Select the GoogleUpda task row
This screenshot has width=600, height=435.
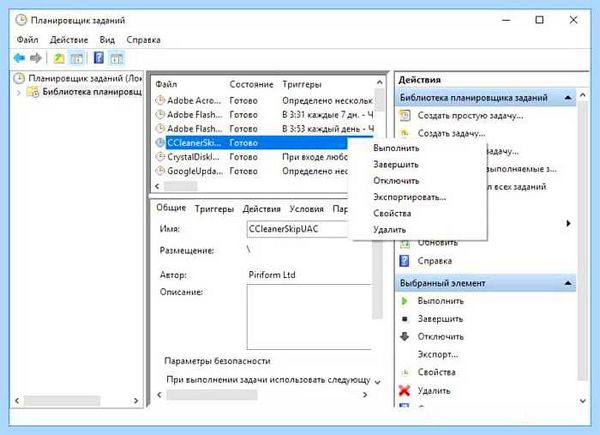coord(251,171)
